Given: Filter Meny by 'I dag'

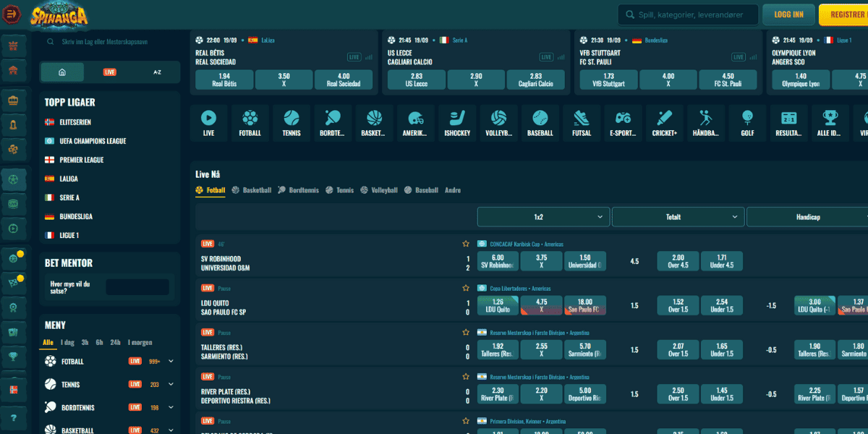Looking at the screenshot, I should 67,342.
